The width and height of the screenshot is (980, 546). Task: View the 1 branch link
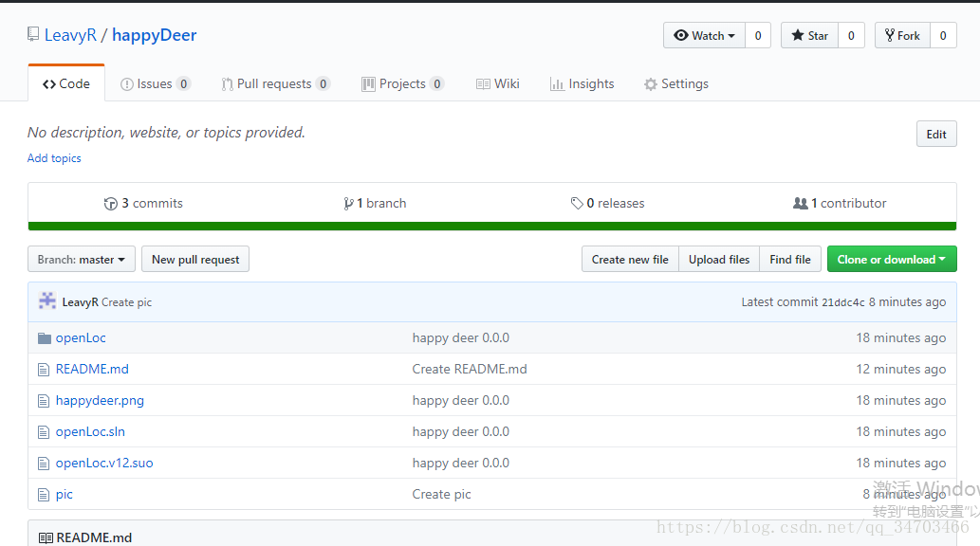point(375,203)
